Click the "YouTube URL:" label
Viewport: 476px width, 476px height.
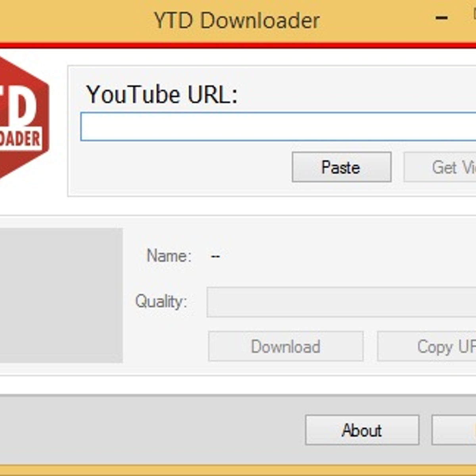(x=162, y=95)
